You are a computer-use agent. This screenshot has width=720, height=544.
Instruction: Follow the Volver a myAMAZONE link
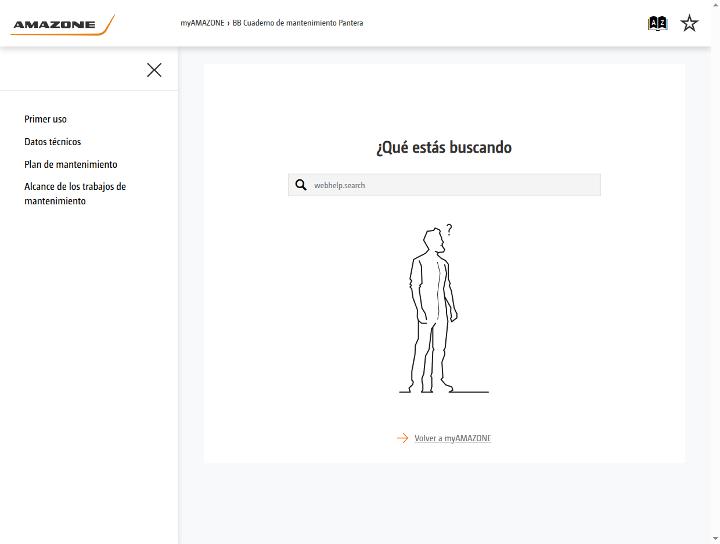(453, 438)
